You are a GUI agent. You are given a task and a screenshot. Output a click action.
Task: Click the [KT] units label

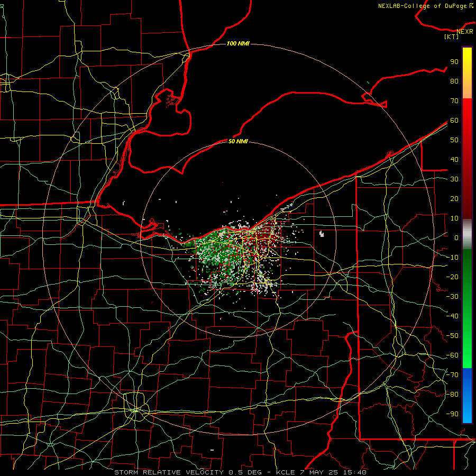(452, 36)
